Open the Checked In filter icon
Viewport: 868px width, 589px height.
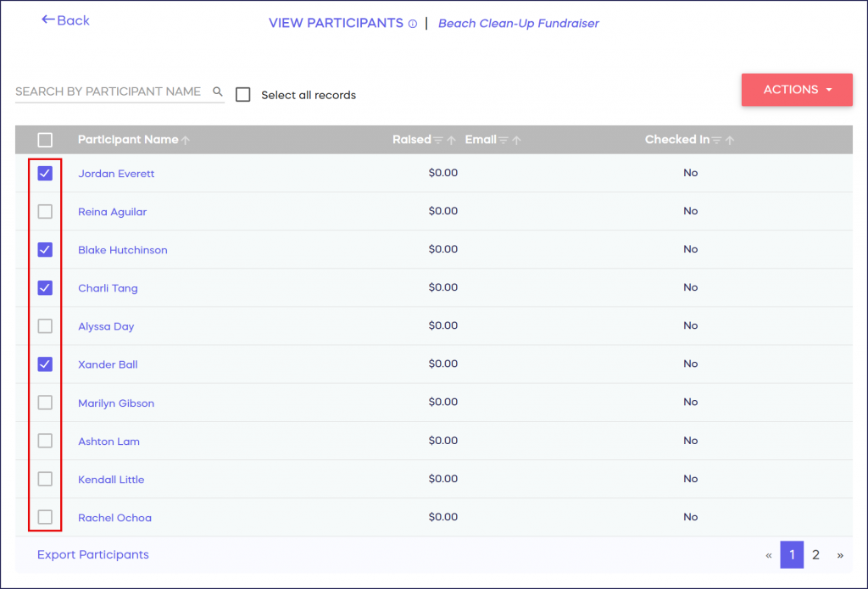pos(716,140)
